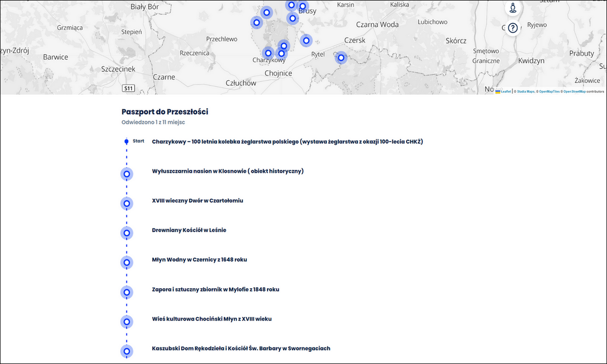Open the OpenStreetMap attribution link
Screen dimensions: 607x364
[x=574, y=92]
